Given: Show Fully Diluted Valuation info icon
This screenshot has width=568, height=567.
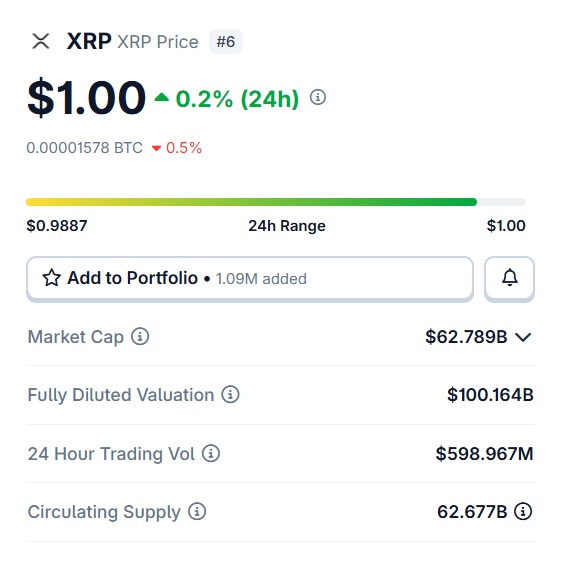Looking at the screenshot, I should (230, 394).
